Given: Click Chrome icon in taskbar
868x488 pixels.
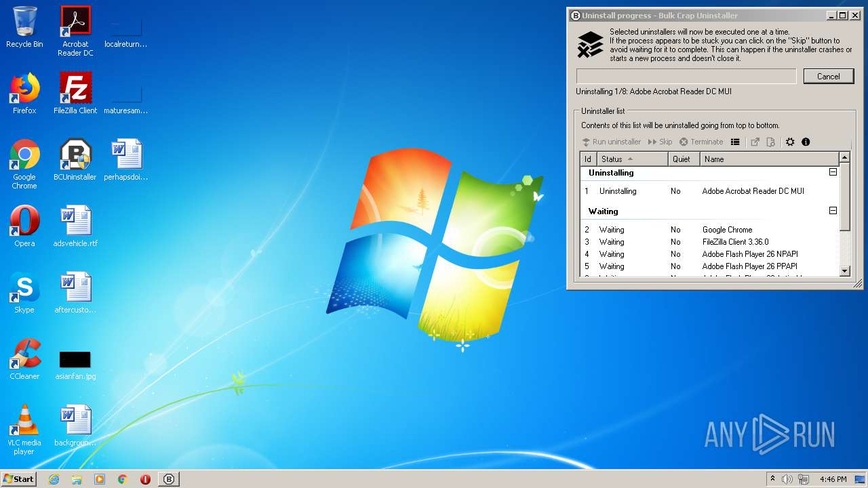Looking at the screenshot, I should [122, 479].
